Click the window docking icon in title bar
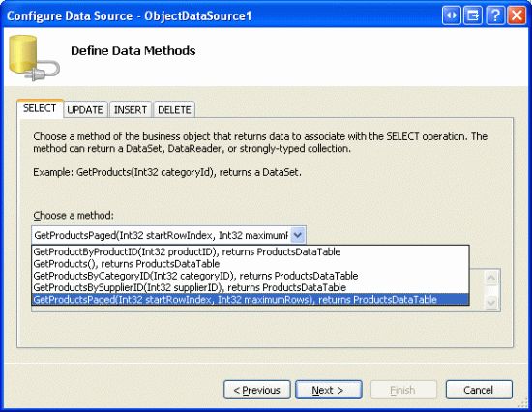The height and width of the screenshot is (412, 532). 473,15
